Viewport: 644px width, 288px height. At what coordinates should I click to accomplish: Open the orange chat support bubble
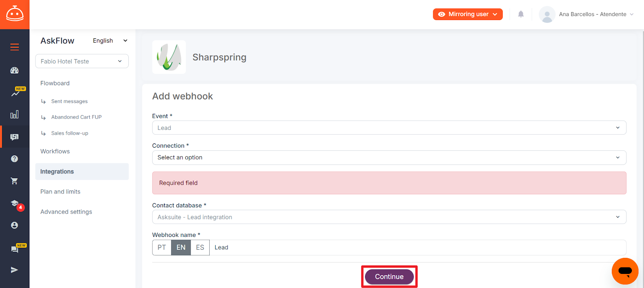pos(625,271)
